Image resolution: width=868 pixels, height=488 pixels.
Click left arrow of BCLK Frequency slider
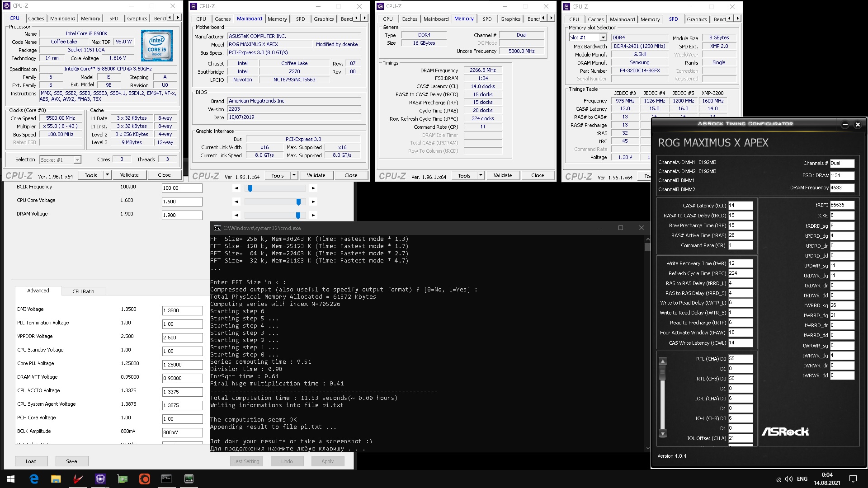click(x=236, y=188)
